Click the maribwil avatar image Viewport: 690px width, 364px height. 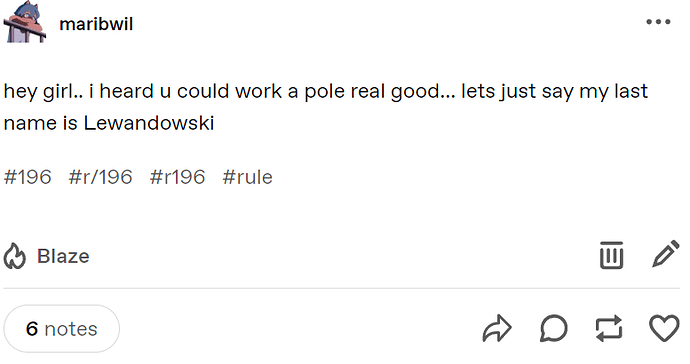coord(25,22)
